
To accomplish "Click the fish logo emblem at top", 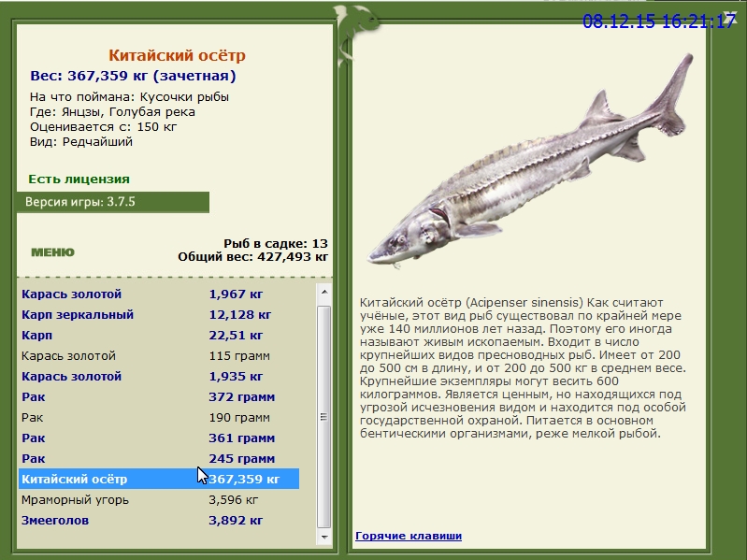I will pos(355,34).
